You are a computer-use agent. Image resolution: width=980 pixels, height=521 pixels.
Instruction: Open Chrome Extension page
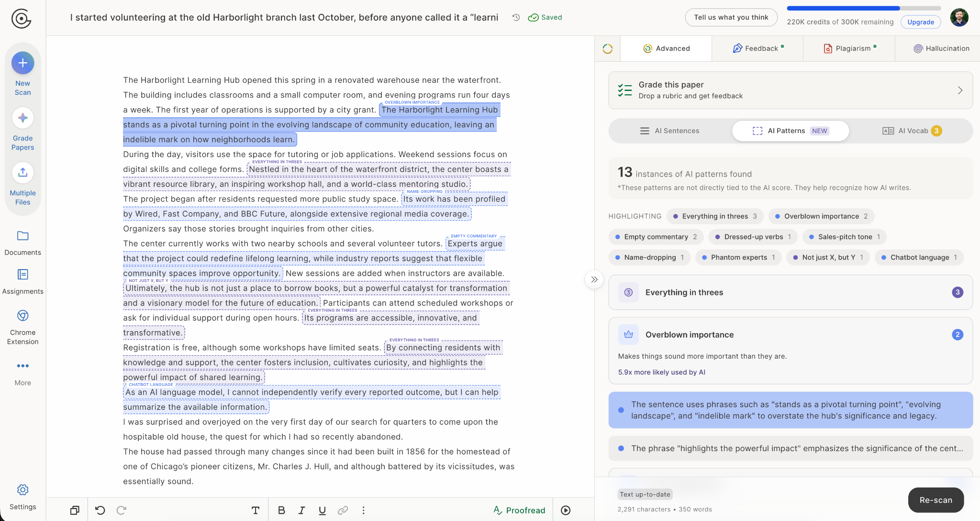click(x=22, y=328)
